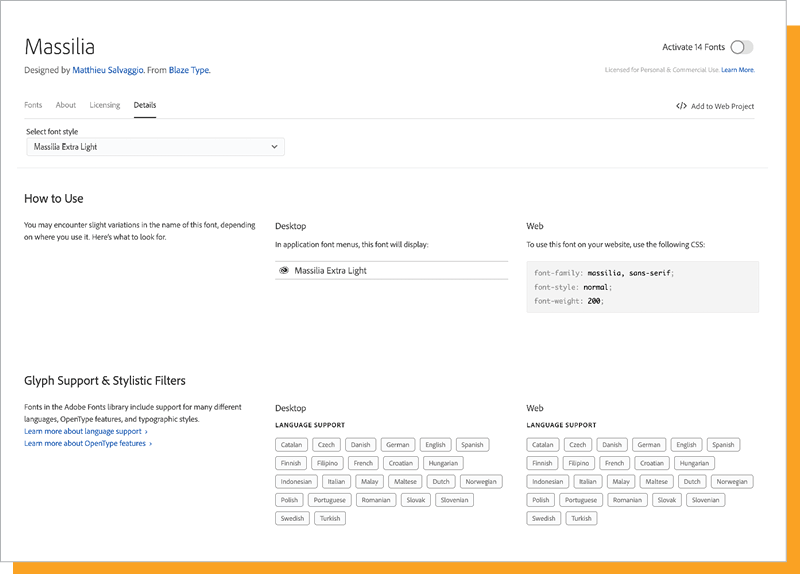Screen dimensions: 800x574
Task: Open the Select font style dropdown
Action: pos(156,147)
